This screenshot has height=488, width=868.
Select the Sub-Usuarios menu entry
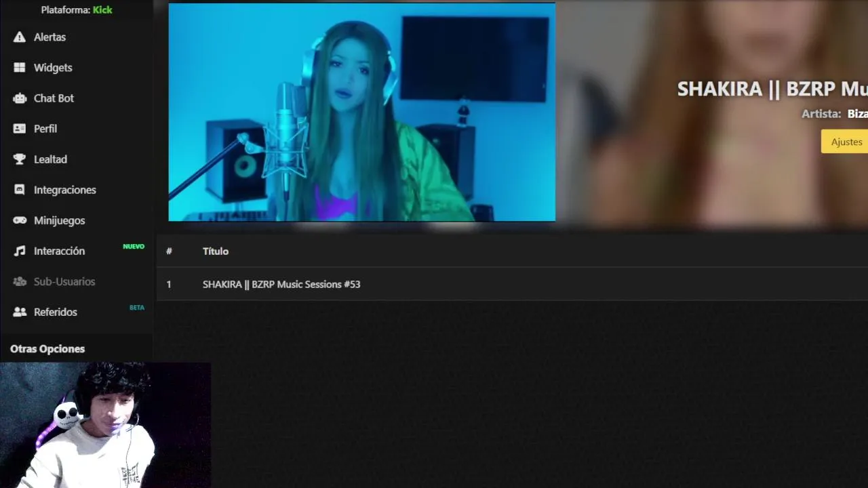click(x=64, y=281)
